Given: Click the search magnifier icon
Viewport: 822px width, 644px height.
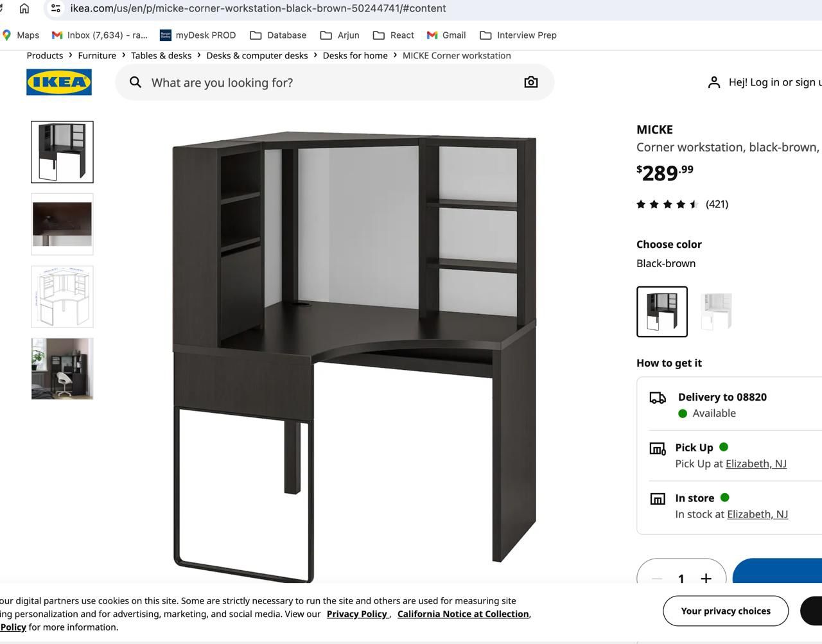Looking at the screenshot, I should pos(136,82).
